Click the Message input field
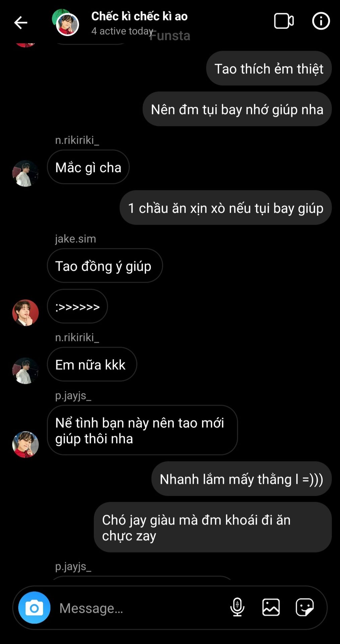Screen dimensions: 340x644 (141, 608)
